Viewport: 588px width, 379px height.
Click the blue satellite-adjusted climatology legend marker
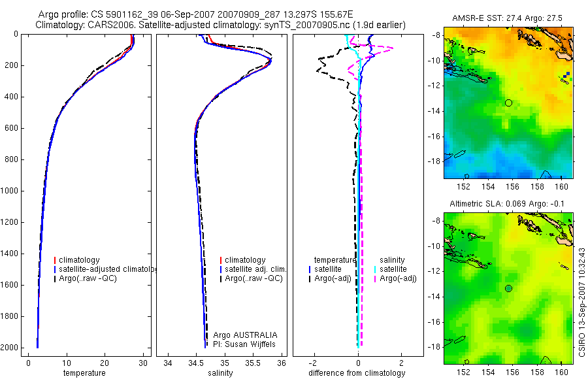coord(55,269)
